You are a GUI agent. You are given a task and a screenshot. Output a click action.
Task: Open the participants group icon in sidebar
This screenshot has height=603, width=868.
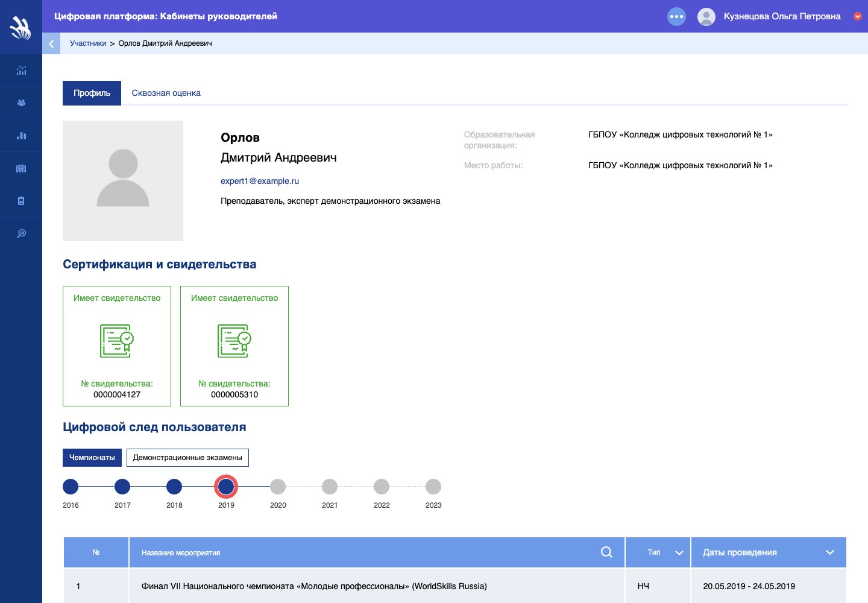coord(21,103)
